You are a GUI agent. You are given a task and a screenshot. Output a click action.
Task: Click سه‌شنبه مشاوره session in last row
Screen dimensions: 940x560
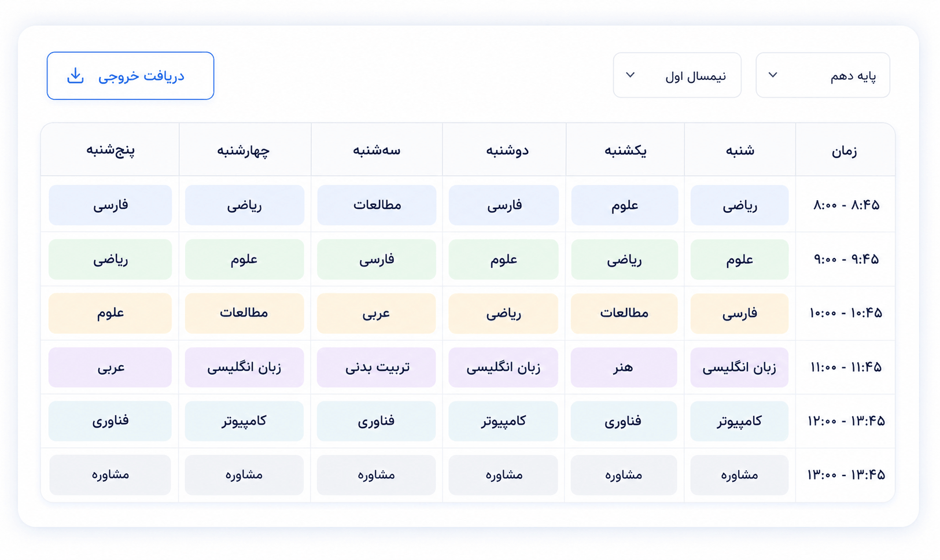point(377,475)
